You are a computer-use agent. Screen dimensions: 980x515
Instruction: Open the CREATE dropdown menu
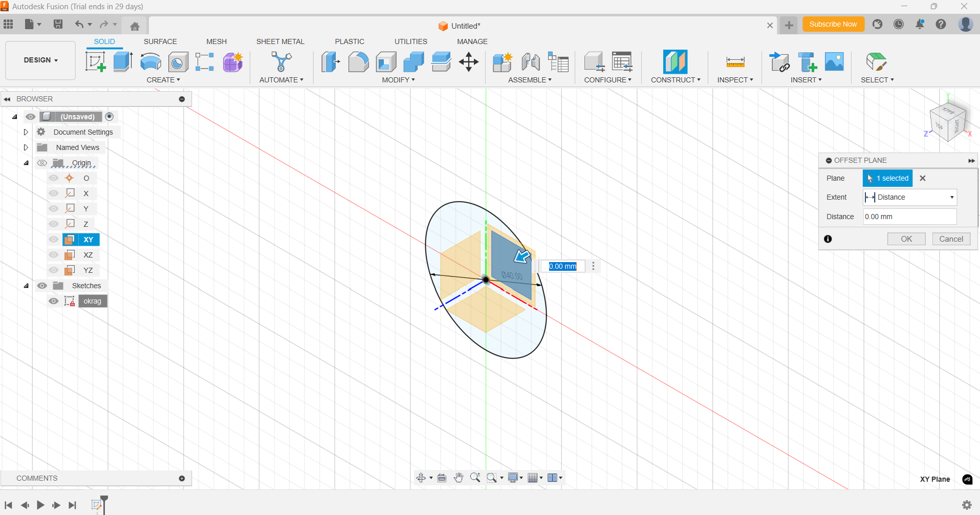[x=163, y=80]
